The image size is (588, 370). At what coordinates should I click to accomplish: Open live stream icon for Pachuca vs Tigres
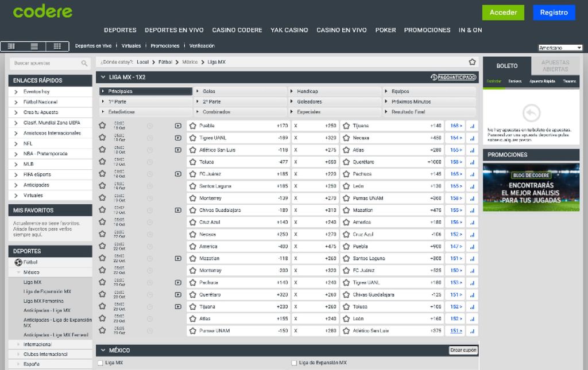pos(178,282)
